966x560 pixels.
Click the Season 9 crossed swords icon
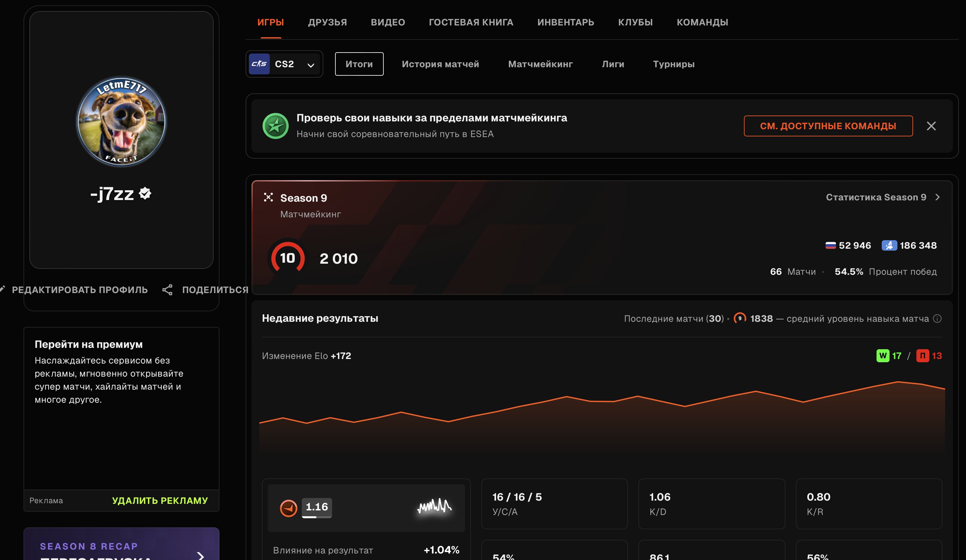tap(268, 197)
